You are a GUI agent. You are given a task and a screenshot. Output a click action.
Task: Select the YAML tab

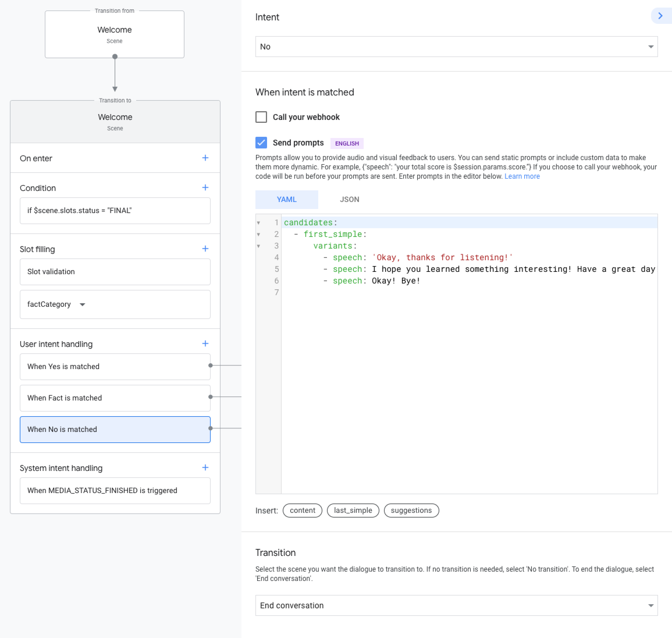coord(287,199)
